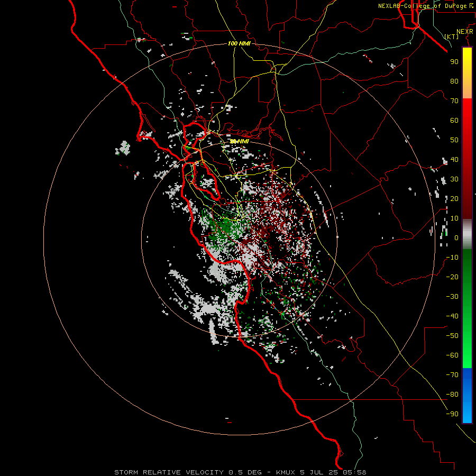Select the -80 value on velocity scale
Image resolution: width=476 pixels, height=476 pixels.
(452, 395)
